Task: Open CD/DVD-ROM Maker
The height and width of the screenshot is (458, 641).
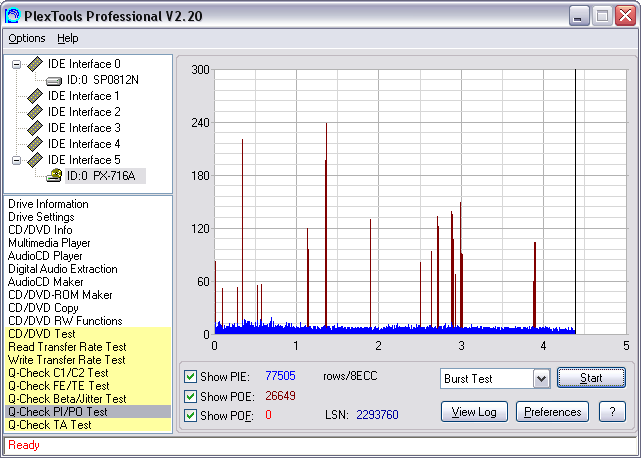Action: [x=60, y=295]
